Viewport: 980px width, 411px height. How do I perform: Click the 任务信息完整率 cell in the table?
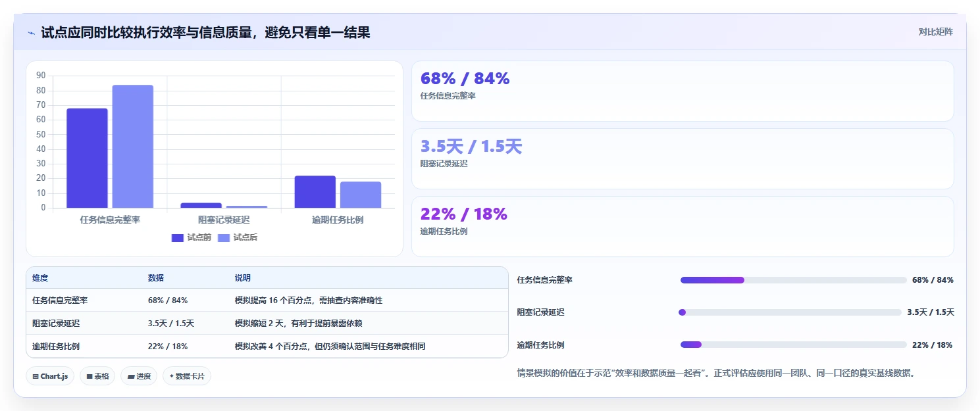coord(60,300)
